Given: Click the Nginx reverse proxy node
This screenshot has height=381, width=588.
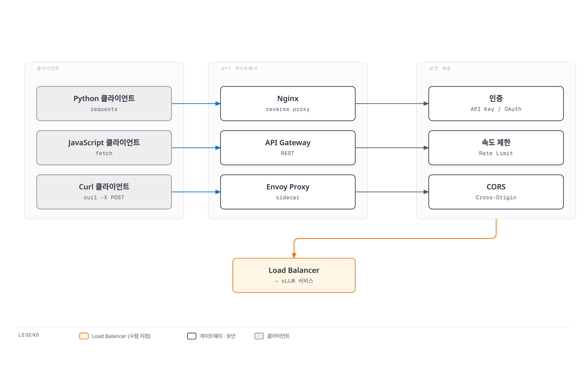Looking at the screenshot, I should [288, 104].
